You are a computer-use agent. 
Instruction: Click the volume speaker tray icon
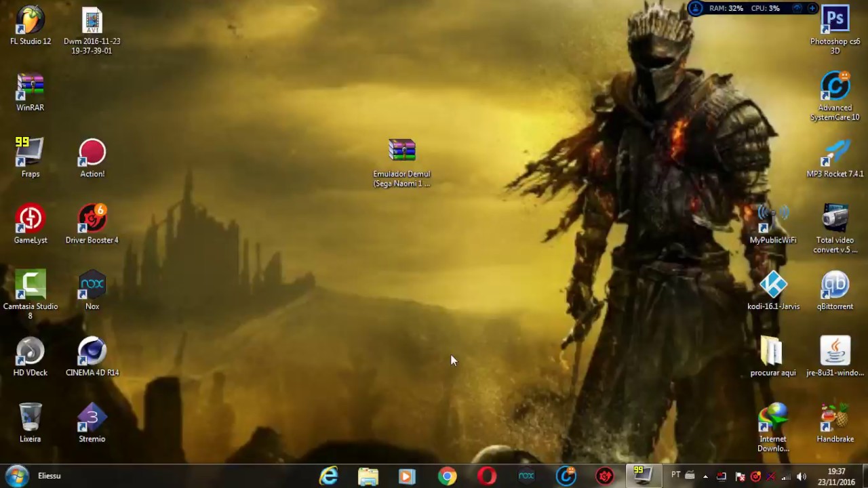[x=801, y=476]
